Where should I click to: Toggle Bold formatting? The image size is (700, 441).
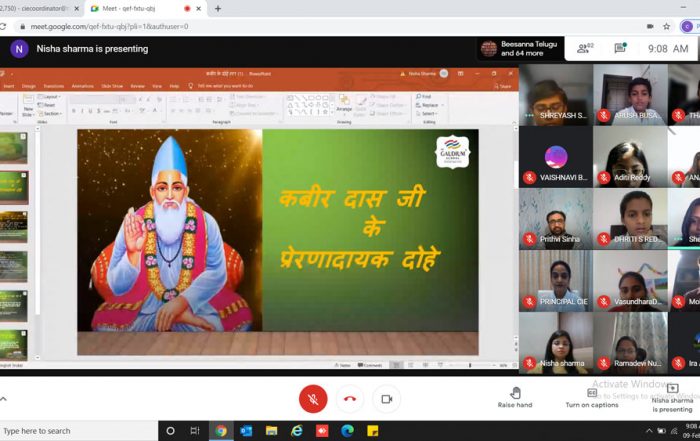click(74, 111)
